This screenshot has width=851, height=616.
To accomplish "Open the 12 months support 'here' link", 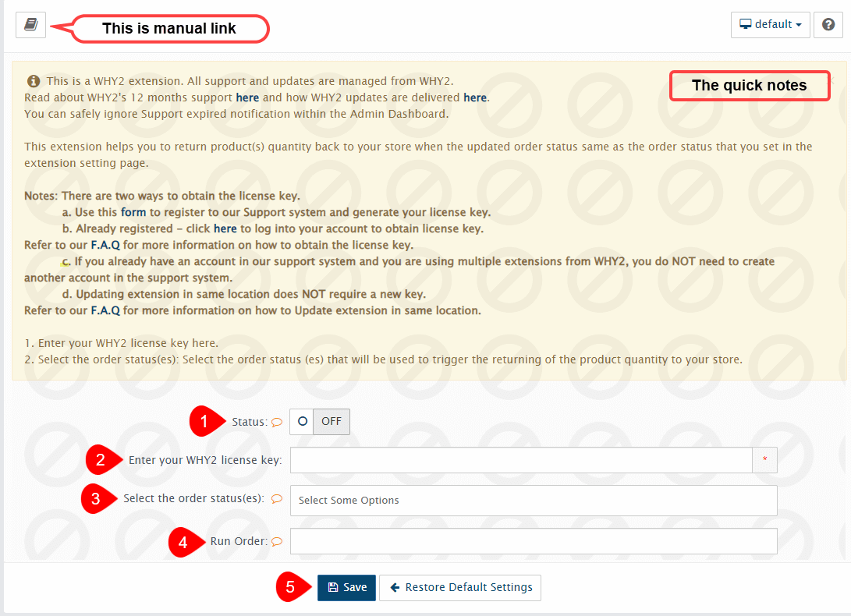I will 247,98.
